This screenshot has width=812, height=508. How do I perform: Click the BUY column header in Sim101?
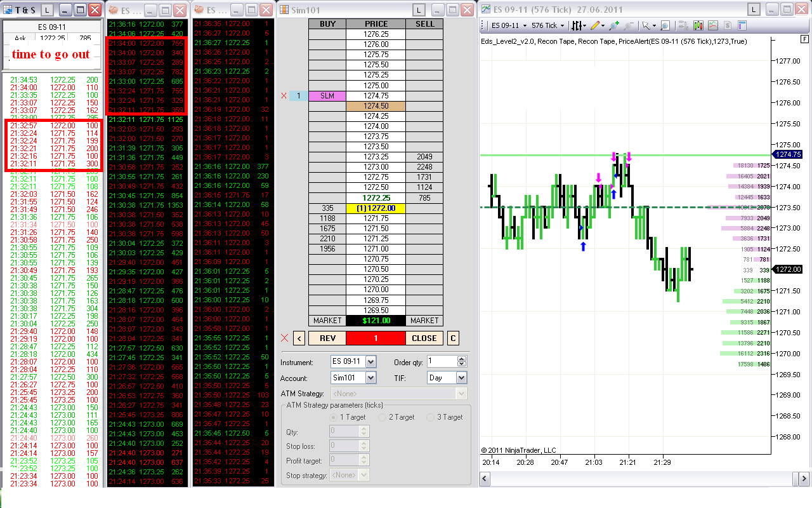point(327,23)
